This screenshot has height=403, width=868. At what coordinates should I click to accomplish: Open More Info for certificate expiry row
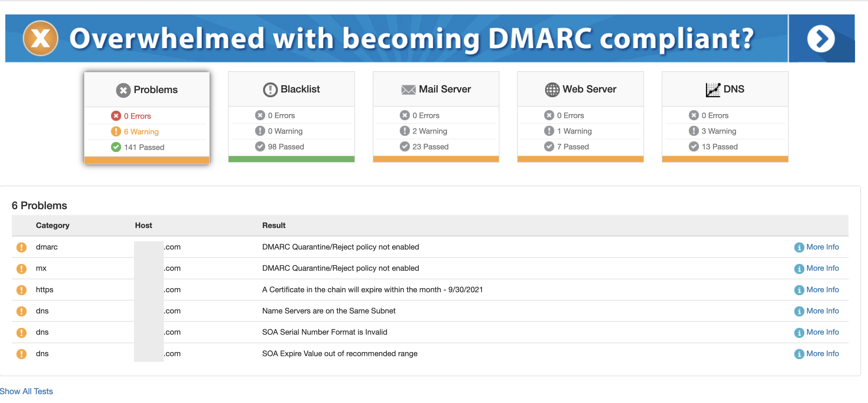click(823, 290)
